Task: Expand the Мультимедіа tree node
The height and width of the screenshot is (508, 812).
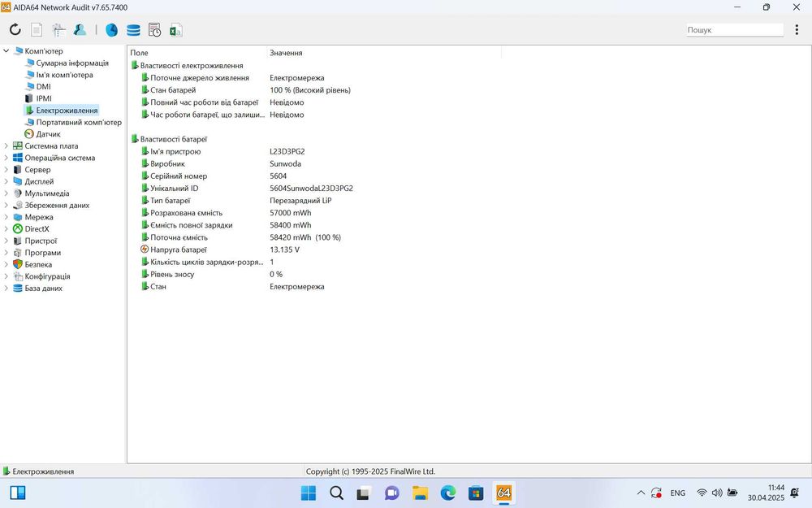Action: click(6, 193)
